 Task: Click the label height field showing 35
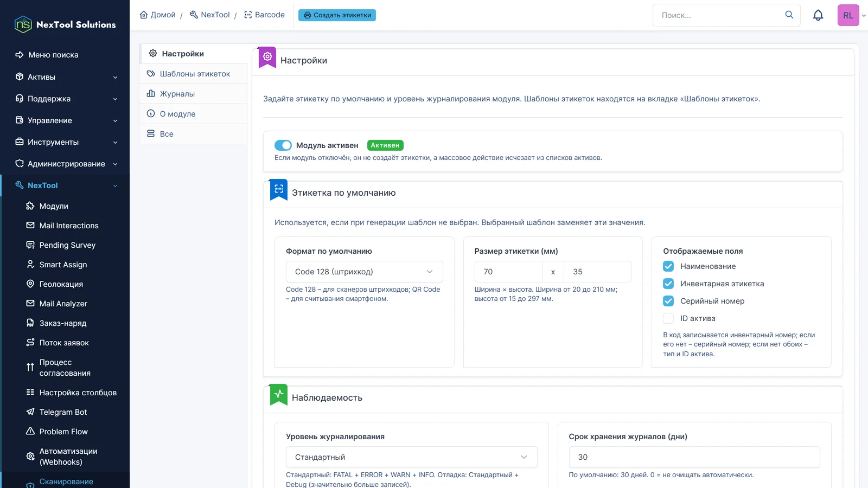[x=597, y=272]
